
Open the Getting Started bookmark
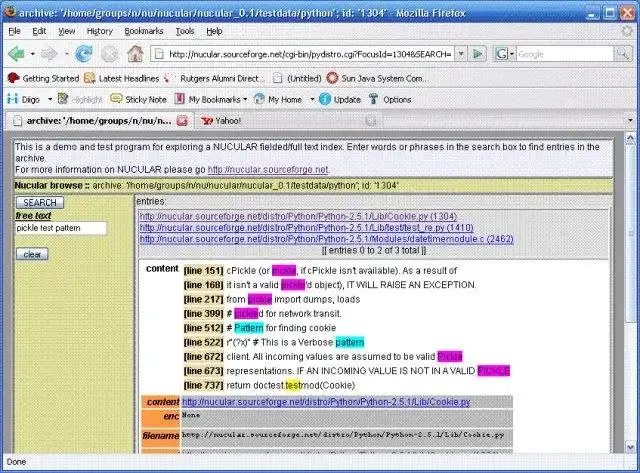(43, 78)
